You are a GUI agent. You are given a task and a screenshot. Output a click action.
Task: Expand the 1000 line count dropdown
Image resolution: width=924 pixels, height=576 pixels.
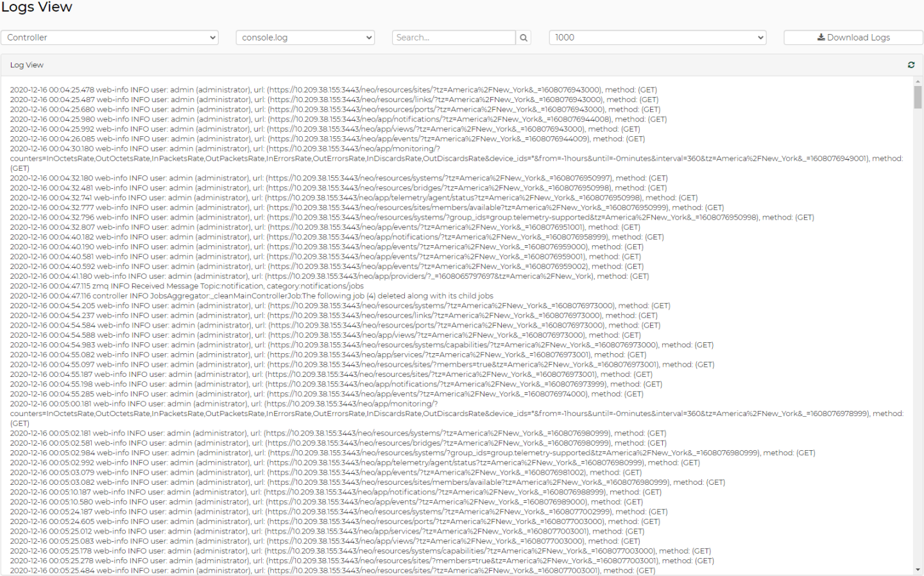click(658, 38)
